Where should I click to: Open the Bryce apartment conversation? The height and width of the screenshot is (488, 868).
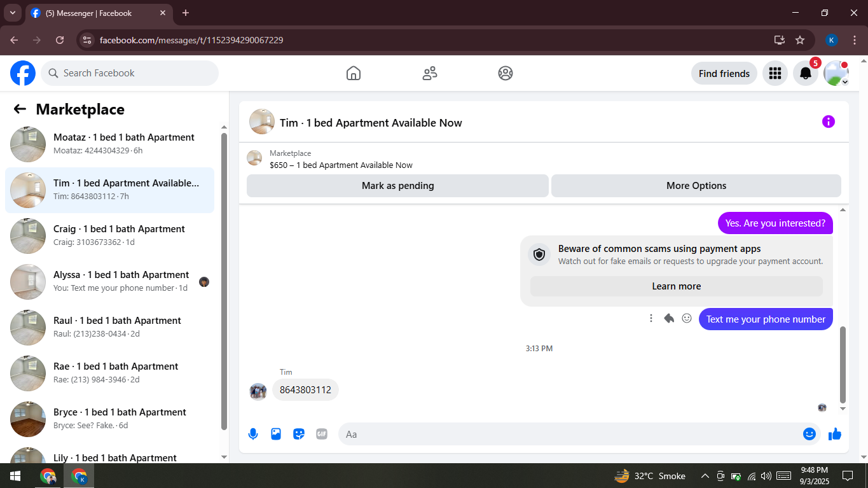click(109, 419)
